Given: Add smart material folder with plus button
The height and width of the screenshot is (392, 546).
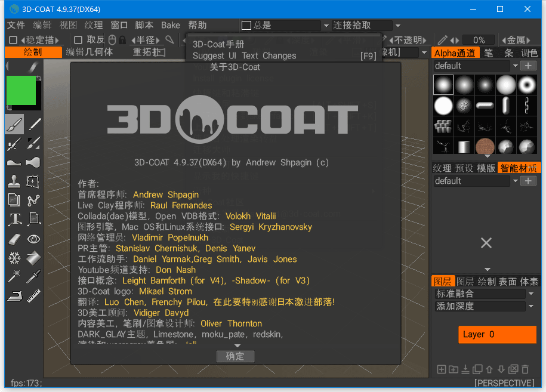Looking at the screenshot, I should 528,181.
